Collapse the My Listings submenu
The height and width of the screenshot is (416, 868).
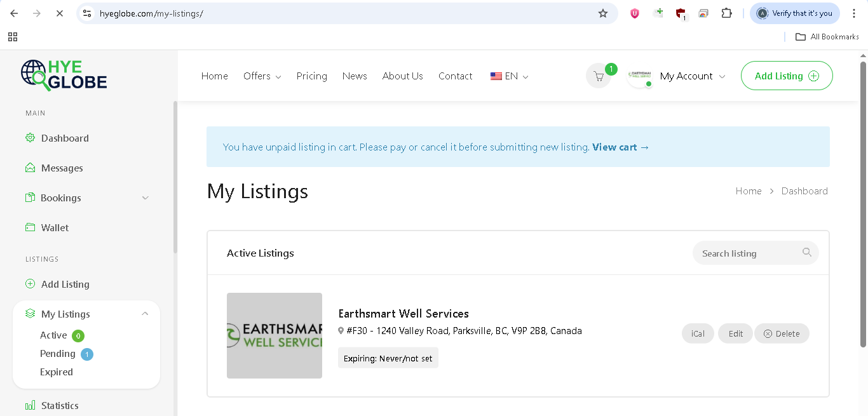145,314
